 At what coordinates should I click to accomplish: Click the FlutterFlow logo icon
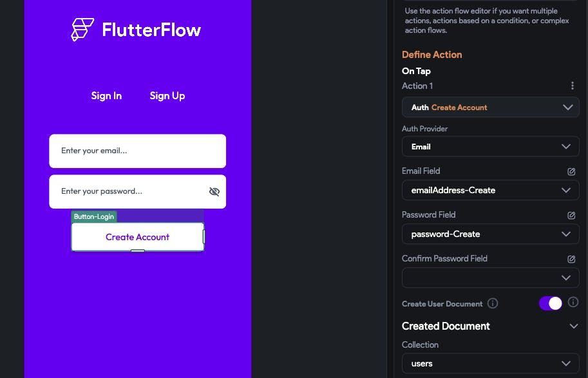click(82, 29)
